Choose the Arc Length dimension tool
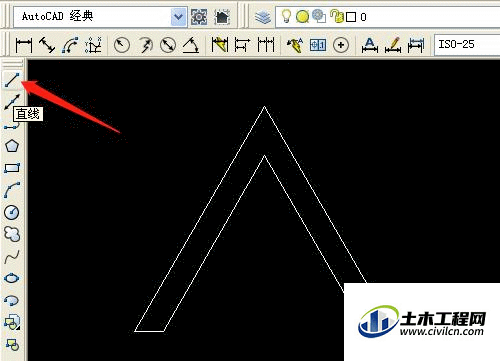Image resolution: width=500 pixels, height=361 pixels. (x=70, y=45)
